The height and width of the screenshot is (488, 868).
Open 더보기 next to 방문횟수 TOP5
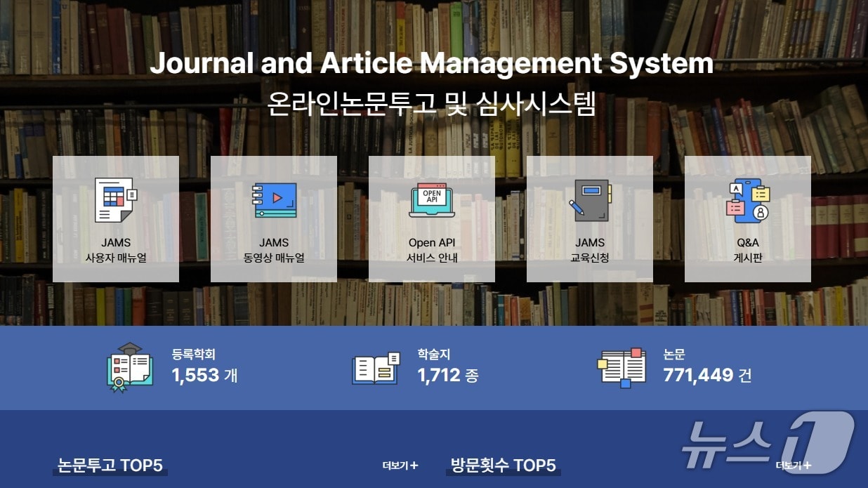(x=794, y=464)
